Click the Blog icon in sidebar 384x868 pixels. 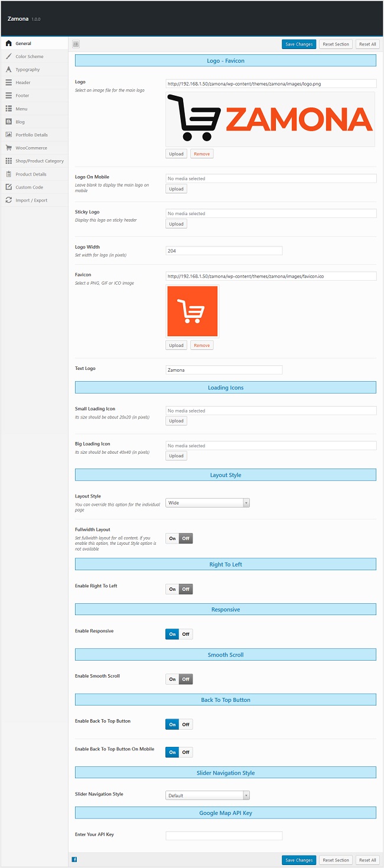(x=8, y=122)
